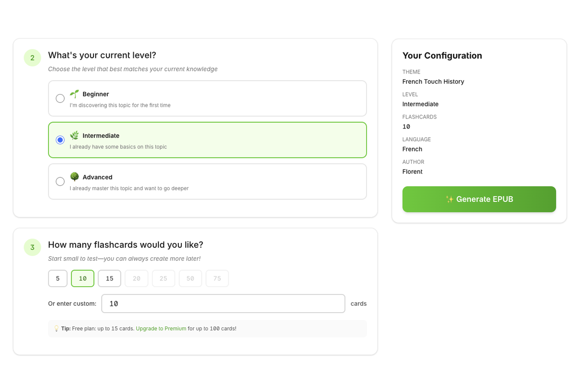Click the Florent author value
Viewport: 588px width, 392px height.
[x=412, y=171]
